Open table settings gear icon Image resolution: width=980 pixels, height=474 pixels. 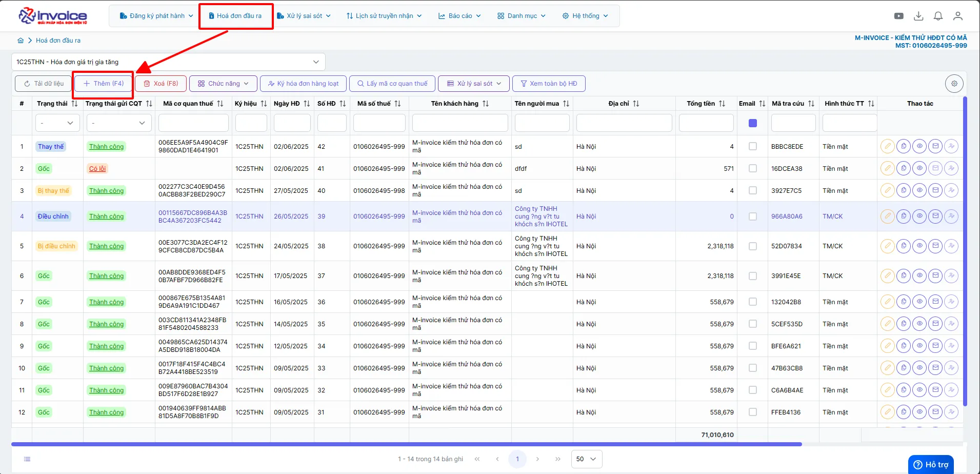click(954, 84)
